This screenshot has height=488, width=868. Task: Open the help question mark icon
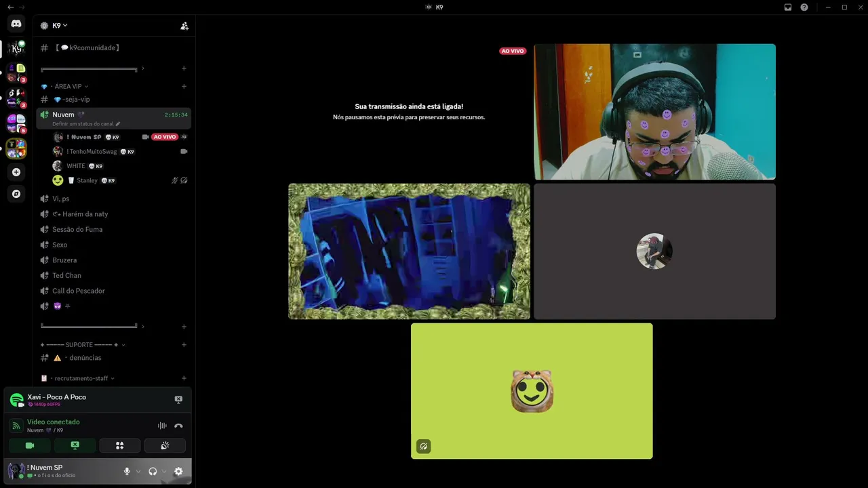tap(804, 7)
